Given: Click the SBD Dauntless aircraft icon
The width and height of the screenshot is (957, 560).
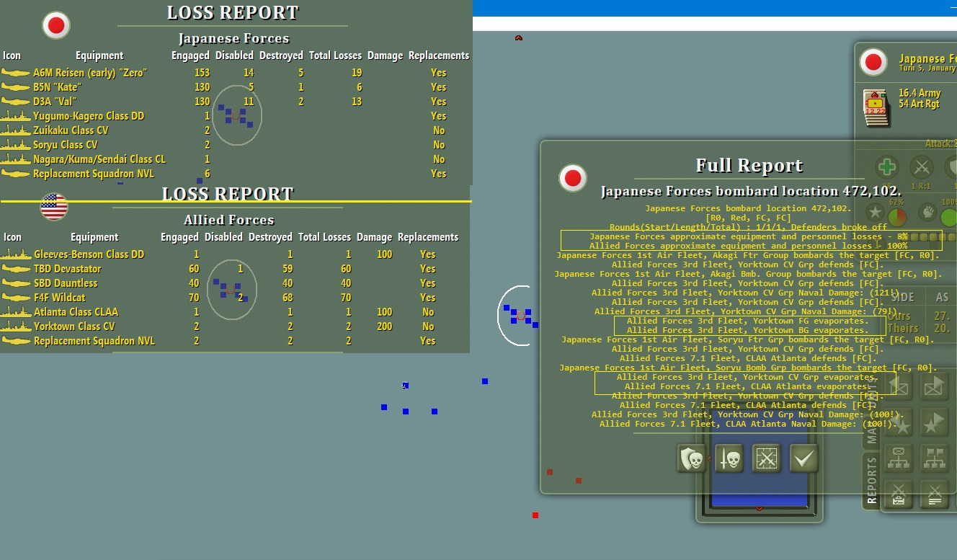Looking at the screenshot, I should pos(15,283).
